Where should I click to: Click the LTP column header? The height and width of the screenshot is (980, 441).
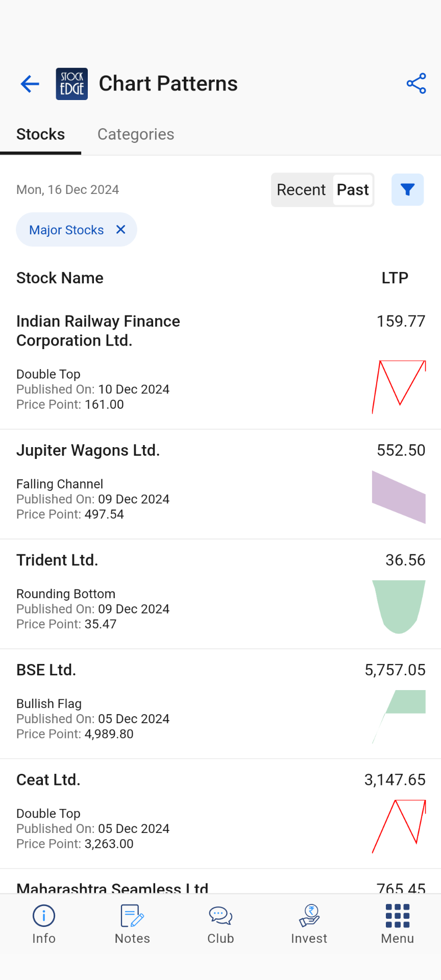[395, 278]
